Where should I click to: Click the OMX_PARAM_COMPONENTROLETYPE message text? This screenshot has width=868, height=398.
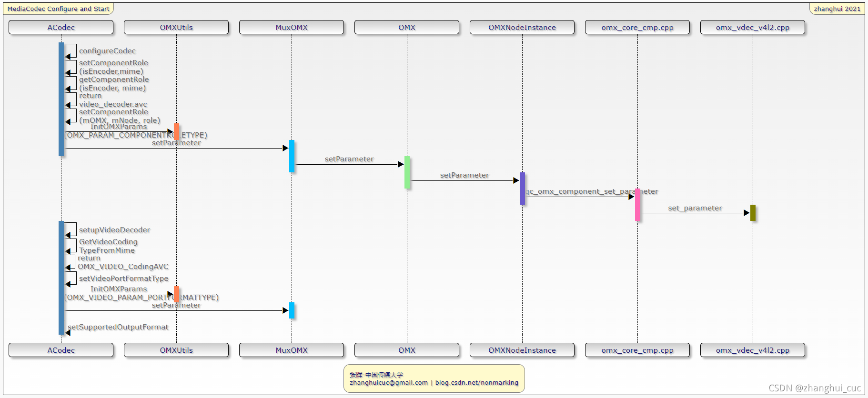pos(136,135)
